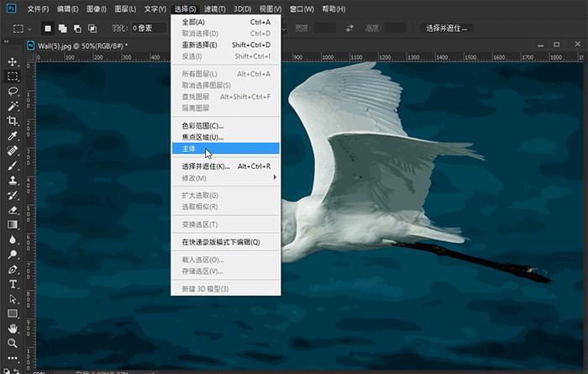Screen dimensions: 588x374
Task: Choose New Selection mode in options bar
Action: point(48,28)
